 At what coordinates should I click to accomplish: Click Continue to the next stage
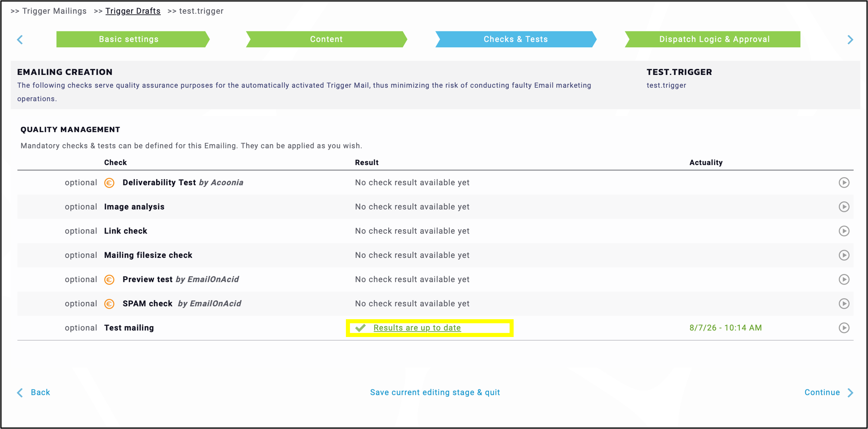point(829,392)
